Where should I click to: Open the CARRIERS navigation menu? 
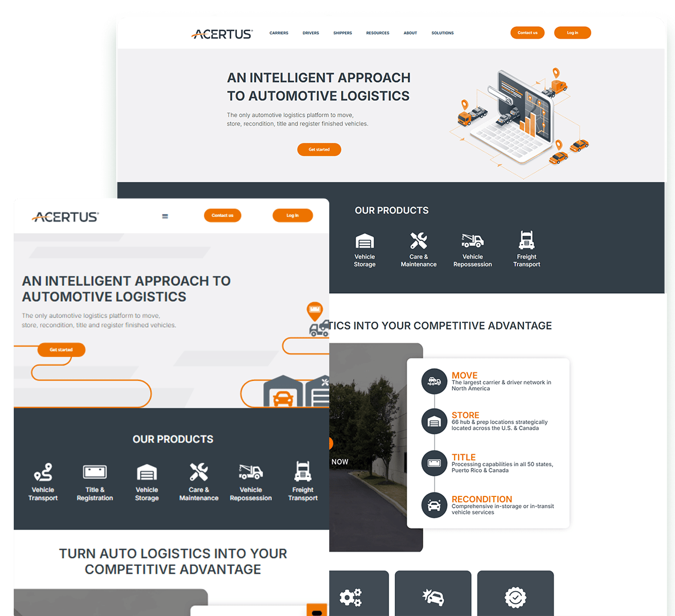[279, 33]
